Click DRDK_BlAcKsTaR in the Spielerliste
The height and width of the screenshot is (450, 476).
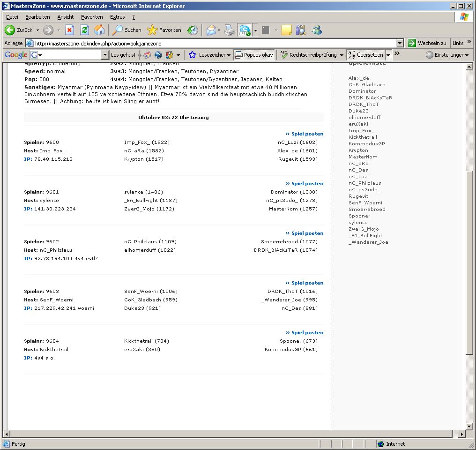pos(371,98)
